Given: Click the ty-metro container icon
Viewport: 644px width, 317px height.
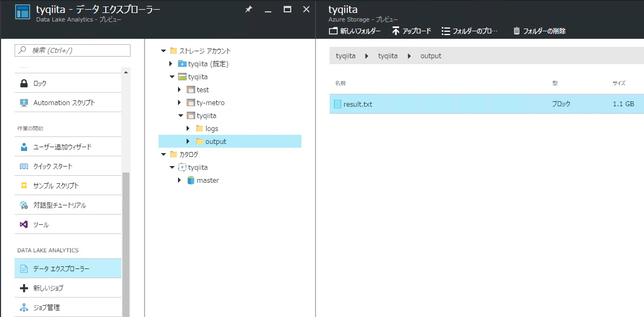Looking at the screenshot, I should [x=190, y=102].
